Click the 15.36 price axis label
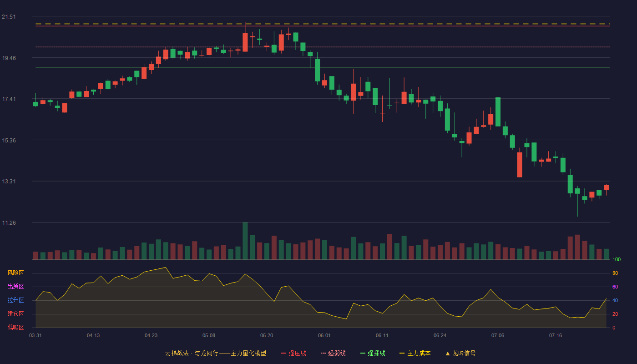 pyautogui.click(x=9, y=140)
